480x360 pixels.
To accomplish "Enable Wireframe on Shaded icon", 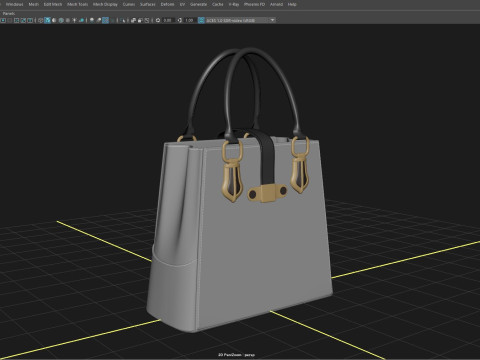I will pos(61,20).
